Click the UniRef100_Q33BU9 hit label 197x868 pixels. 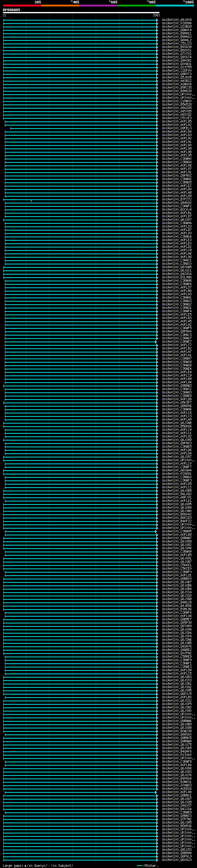pos(176,26)
